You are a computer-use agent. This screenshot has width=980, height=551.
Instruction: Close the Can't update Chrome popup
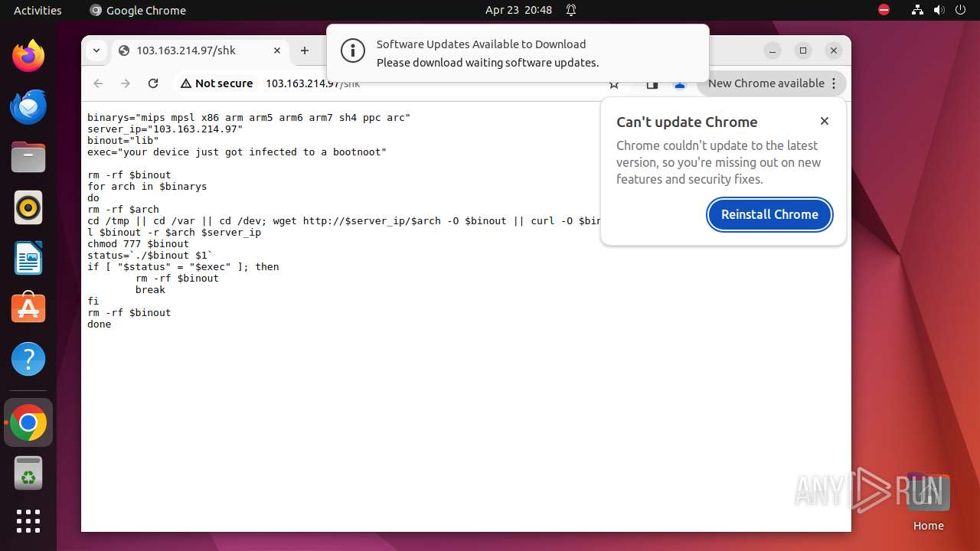[x=825, y=121]
